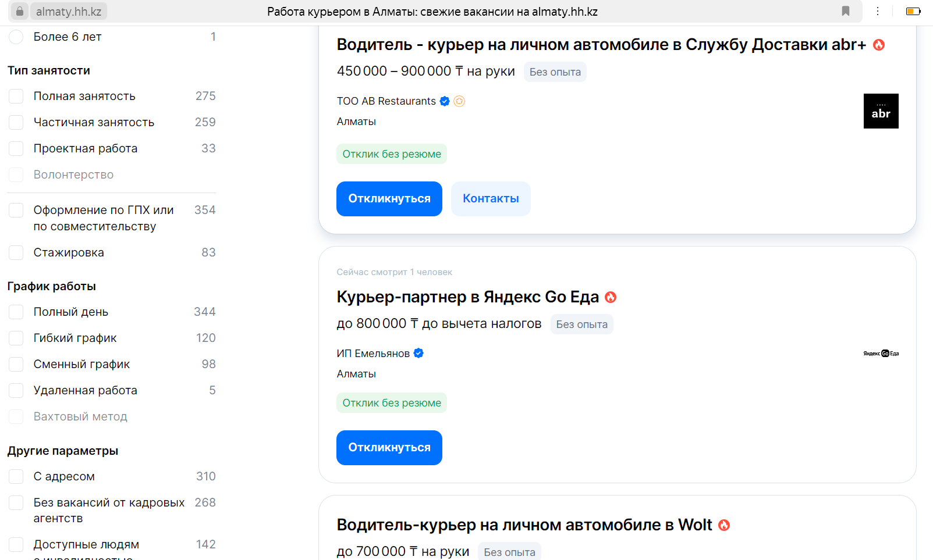Screen dimensions: 933x560
Task: Click salary до 800 000 ₸ до вычета налогов
Action: [439, 323]
